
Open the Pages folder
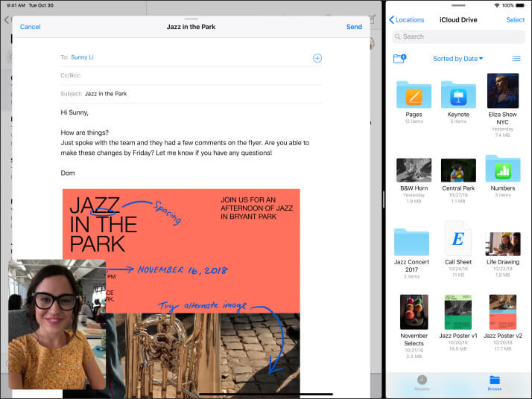(414, 95)
